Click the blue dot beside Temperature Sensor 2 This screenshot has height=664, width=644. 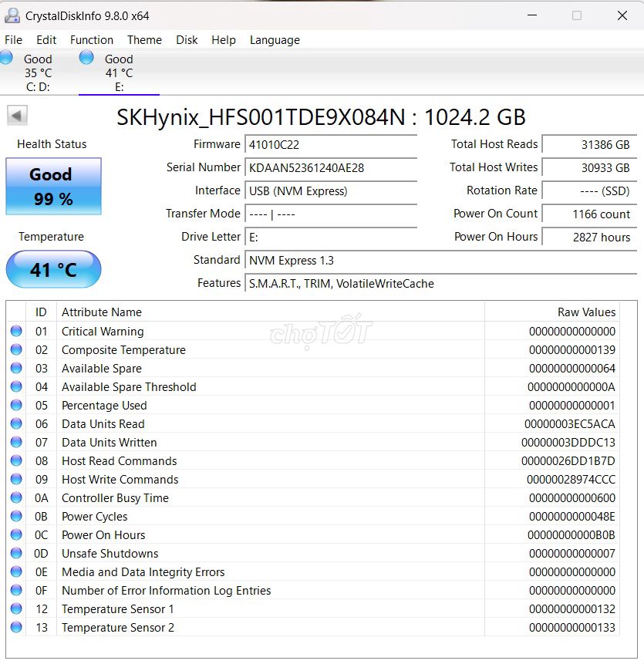click(17, 627)
